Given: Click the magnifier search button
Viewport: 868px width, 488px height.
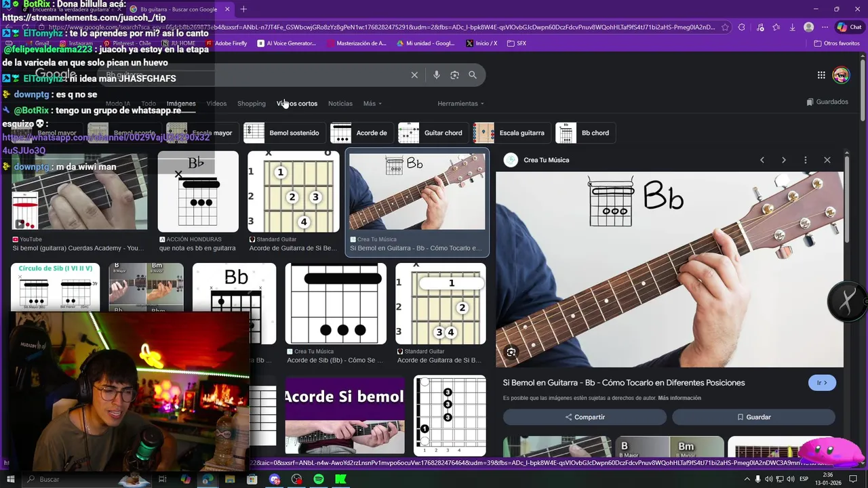Looking at the screenshot, I should 473,75.
